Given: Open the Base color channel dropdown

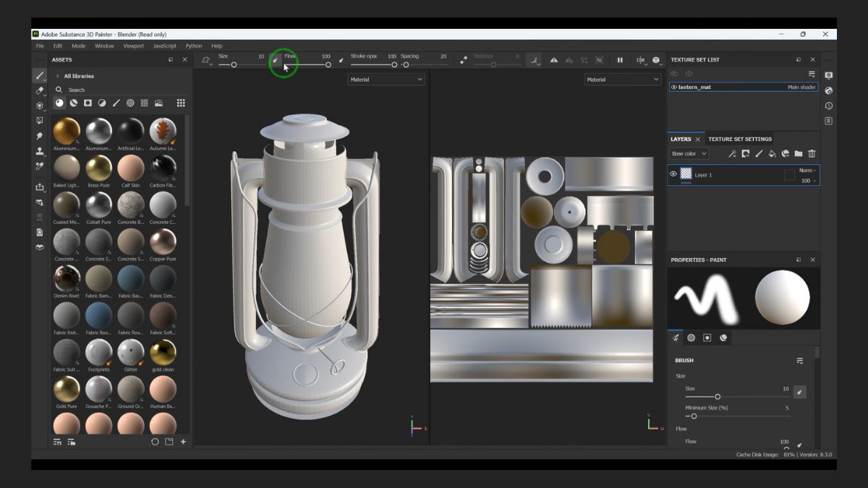Looking at the screenshot, I should [x=689, y=154].
